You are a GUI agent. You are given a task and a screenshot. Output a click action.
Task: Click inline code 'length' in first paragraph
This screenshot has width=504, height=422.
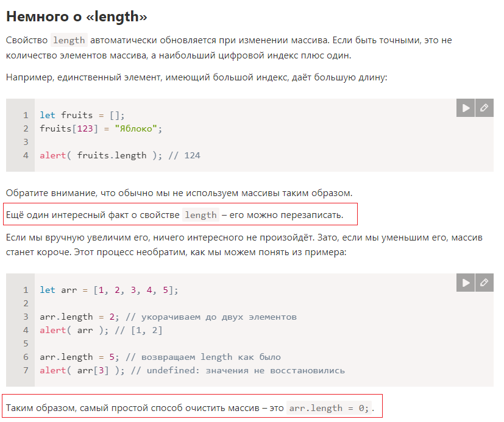coord(69,40)
